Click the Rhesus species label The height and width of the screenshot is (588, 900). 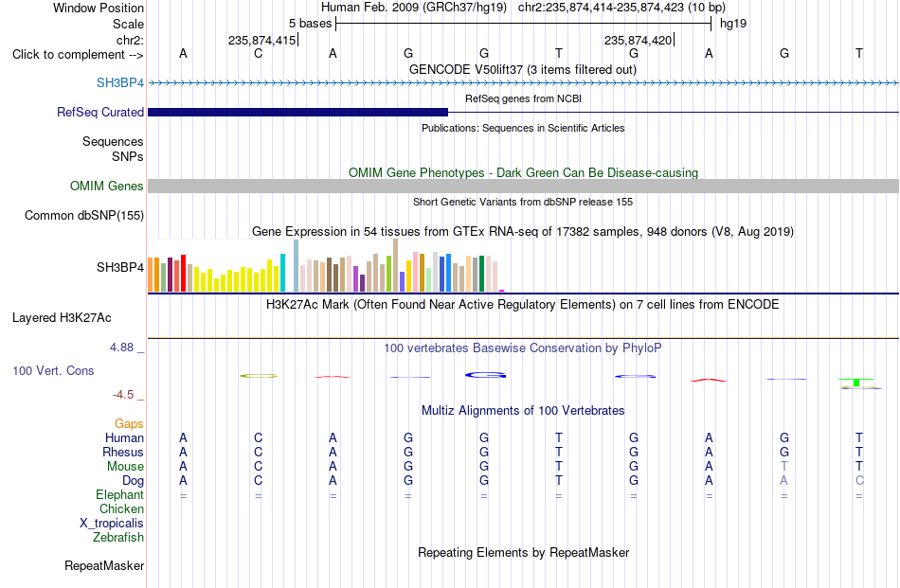(x=123, y=452)
